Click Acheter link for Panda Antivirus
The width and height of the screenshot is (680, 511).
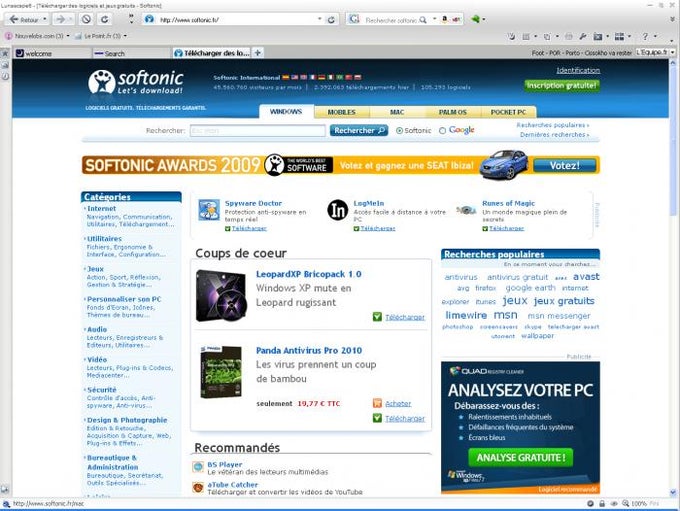(398, 403)
